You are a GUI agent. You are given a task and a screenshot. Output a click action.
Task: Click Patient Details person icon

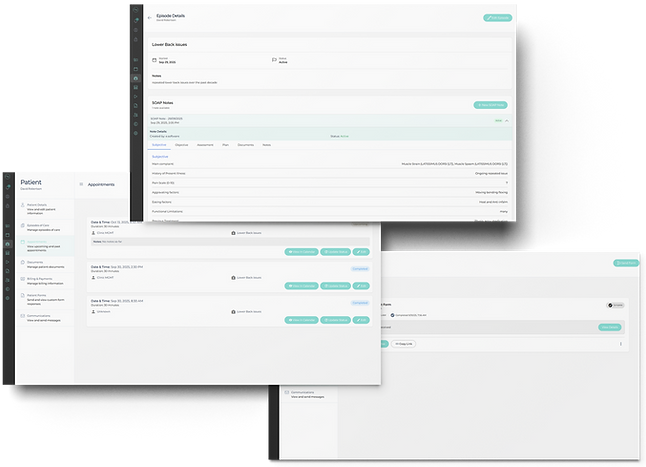[x=23, y=205]
